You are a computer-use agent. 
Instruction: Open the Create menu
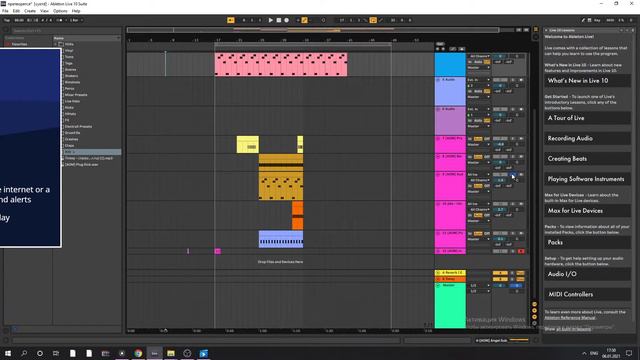pos(30,11)
